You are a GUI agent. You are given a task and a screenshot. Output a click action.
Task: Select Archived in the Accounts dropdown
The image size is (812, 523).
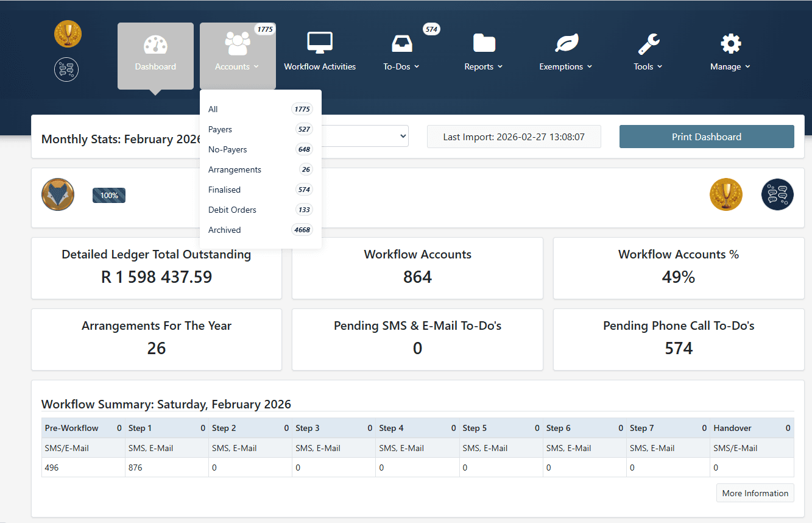(x=261, y=230)
